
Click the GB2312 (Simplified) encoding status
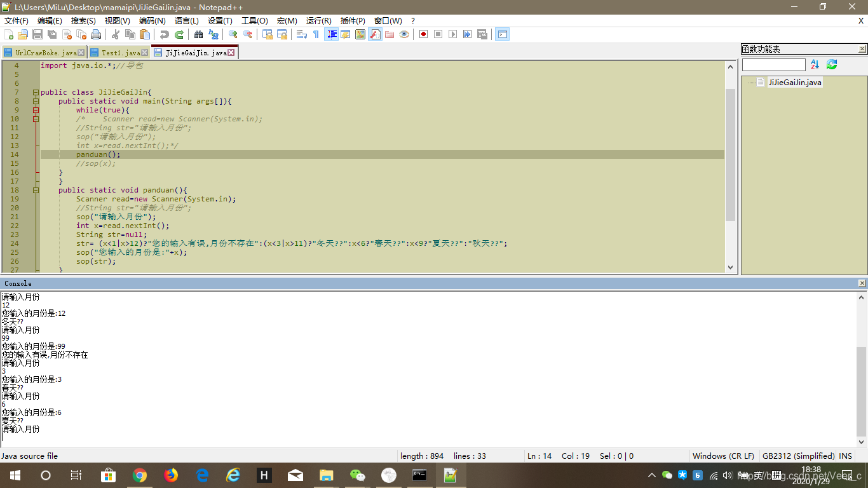coord(798,456)
